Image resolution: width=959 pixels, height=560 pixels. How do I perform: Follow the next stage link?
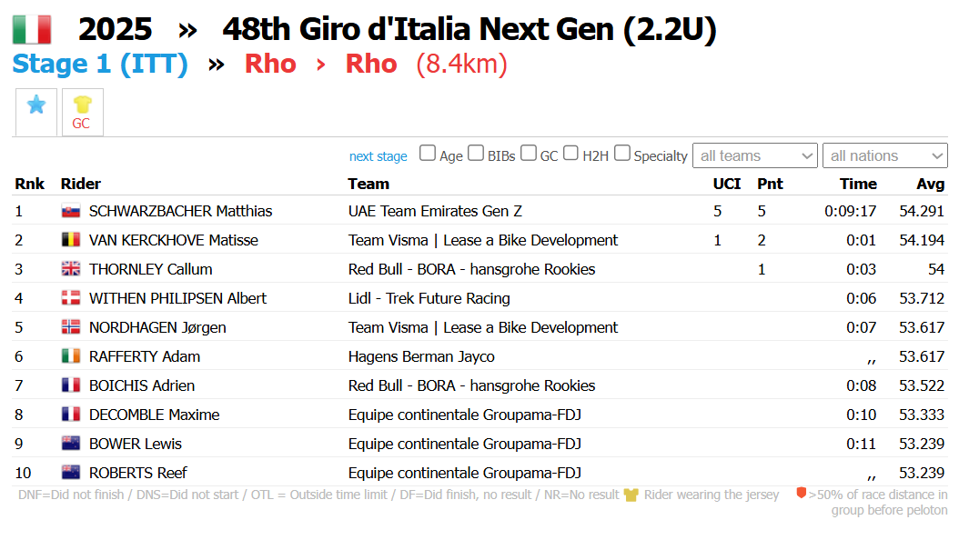[x=379, y=156]
